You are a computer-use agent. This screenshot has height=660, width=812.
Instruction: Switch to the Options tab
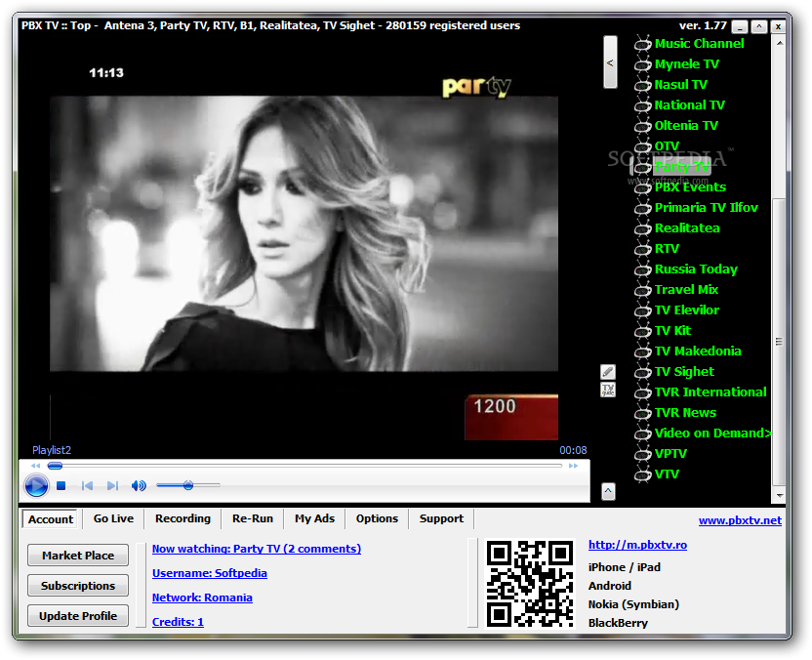(377, 518)
